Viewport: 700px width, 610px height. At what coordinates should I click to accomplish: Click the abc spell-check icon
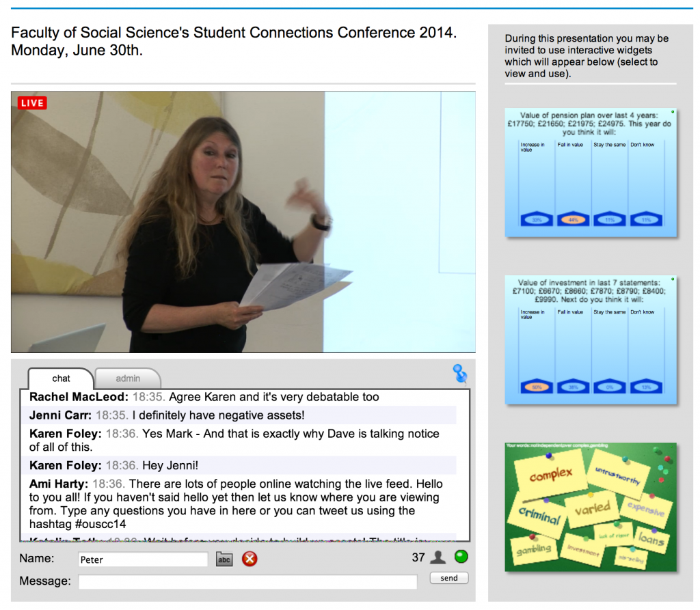(x=224, y=559)
